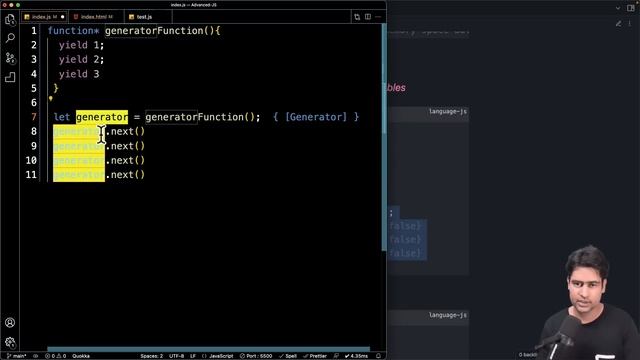Click the yield 2; statement
Image resolution: width=640 pixels, height=360 pixels.
pos(81,60)
